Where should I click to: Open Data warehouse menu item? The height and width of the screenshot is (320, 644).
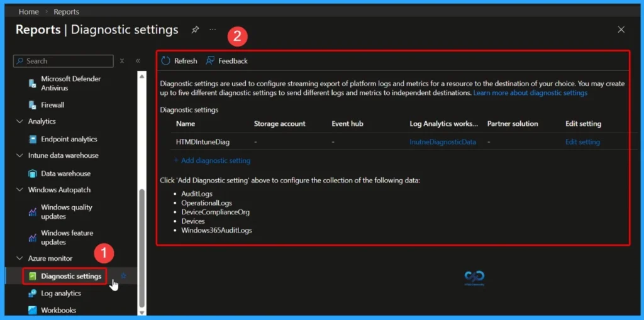click(x=65, y=174)
